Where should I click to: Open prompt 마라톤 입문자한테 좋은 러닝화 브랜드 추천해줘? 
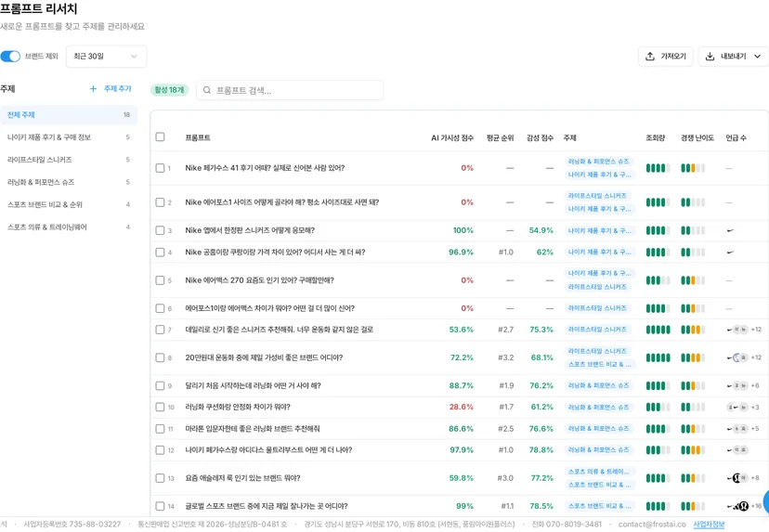(x=252, y=429)
